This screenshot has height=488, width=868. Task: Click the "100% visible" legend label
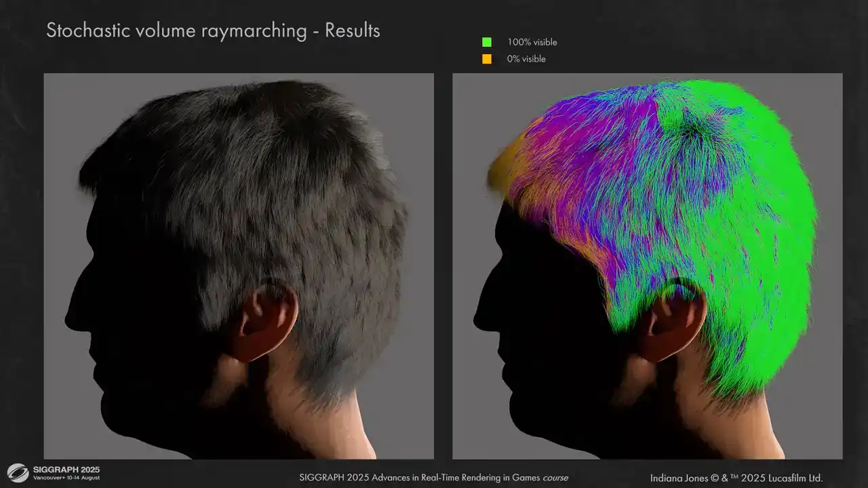(532, 42)
